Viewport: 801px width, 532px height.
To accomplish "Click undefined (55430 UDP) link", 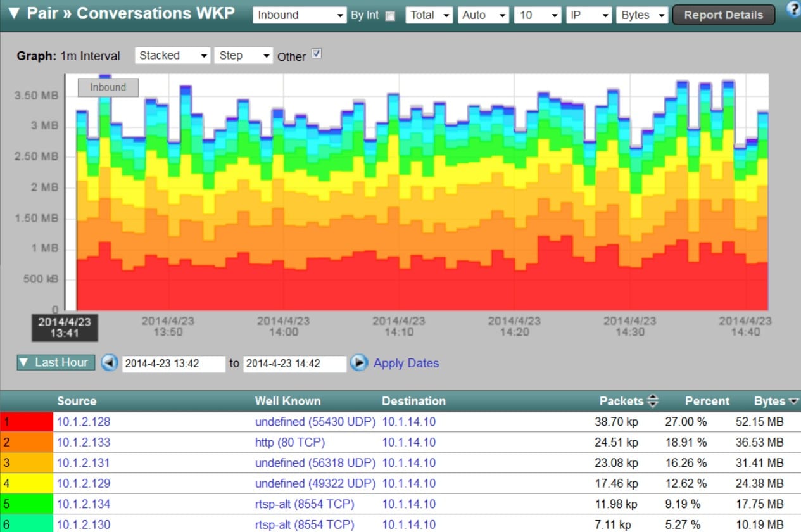I will pos(315,422).
